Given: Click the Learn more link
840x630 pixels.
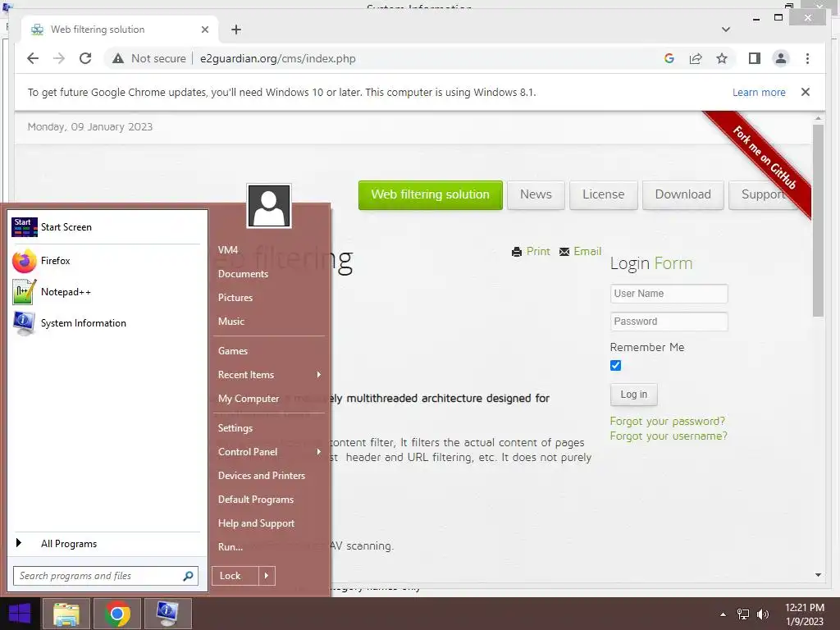Looking at the screenshot, I should [x=759, y=92].
